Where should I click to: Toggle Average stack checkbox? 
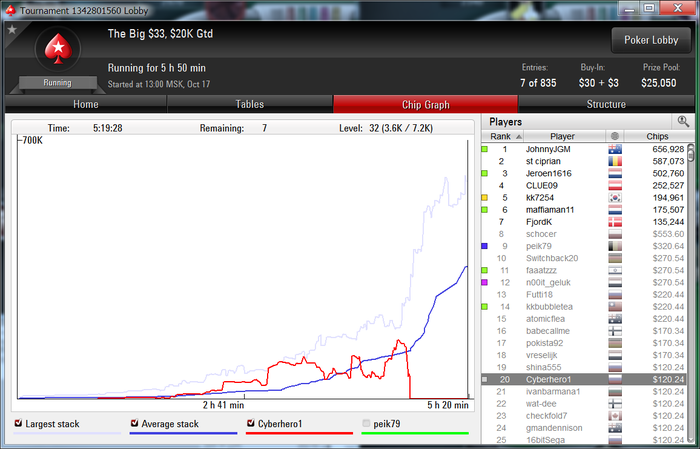click(x=134, y=423)
